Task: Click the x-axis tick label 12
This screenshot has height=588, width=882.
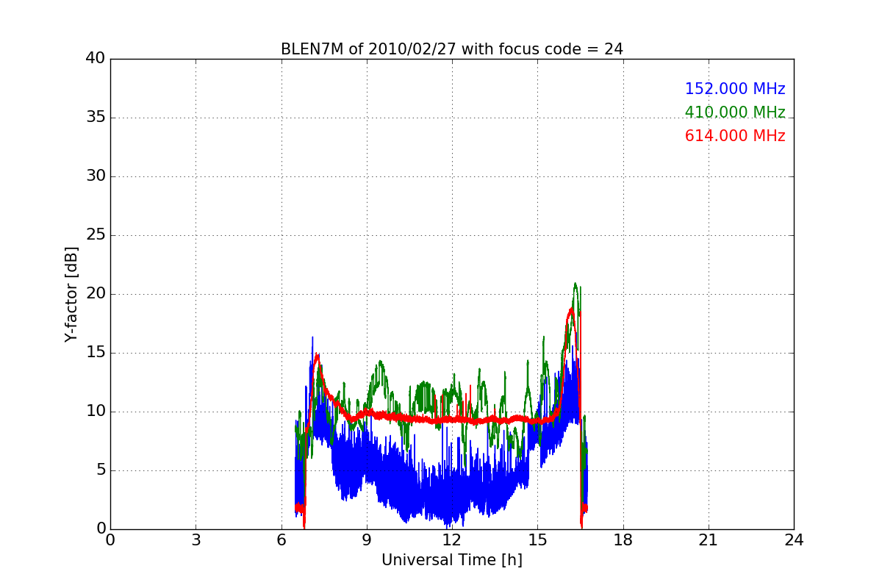Action: coord(452,539)
